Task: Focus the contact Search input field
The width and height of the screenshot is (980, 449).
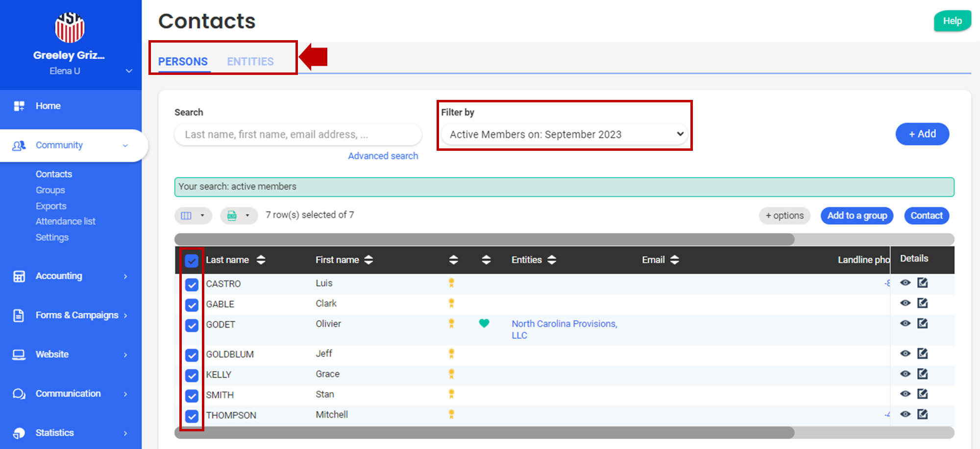Action: (298, 135)
